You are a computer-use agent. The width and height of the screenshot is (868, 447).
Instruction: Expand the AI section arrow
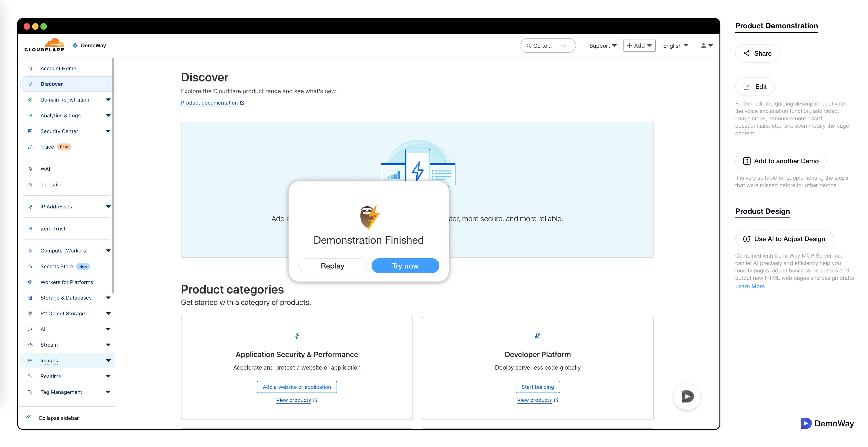click(108, 329)
